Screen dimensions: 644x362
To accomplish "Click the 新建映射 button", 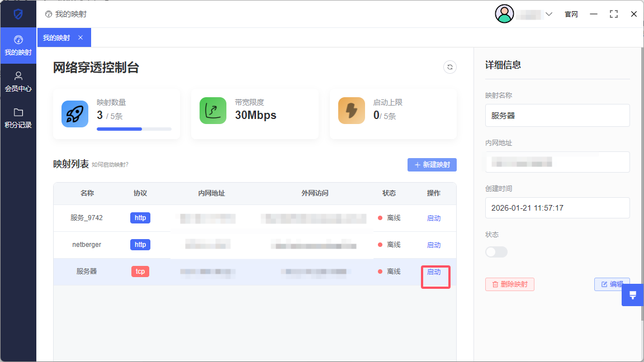I will (x=432, y=165).
